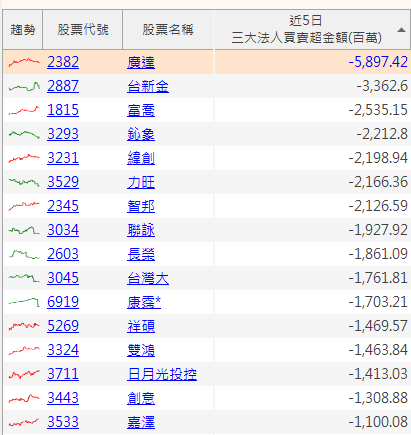
Task: Click the 趨勢 column header
Action: pos(23,29)
